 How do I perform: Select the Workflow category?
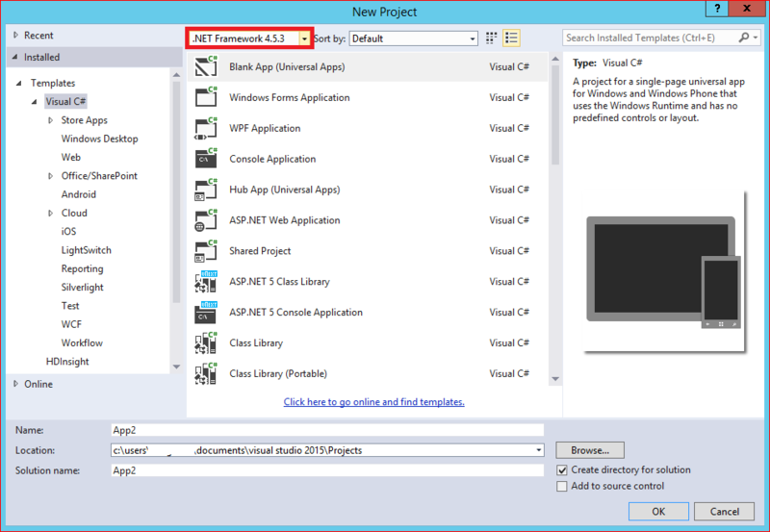coord(82,342)
